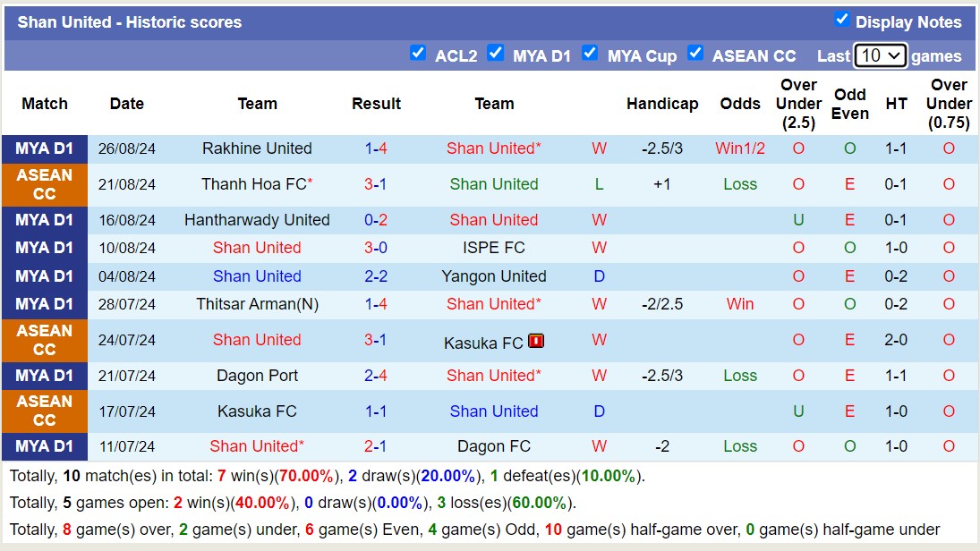This screenshot has height=551, width=980.
Task: Click the Handicap column header
Action: point(662,103)
